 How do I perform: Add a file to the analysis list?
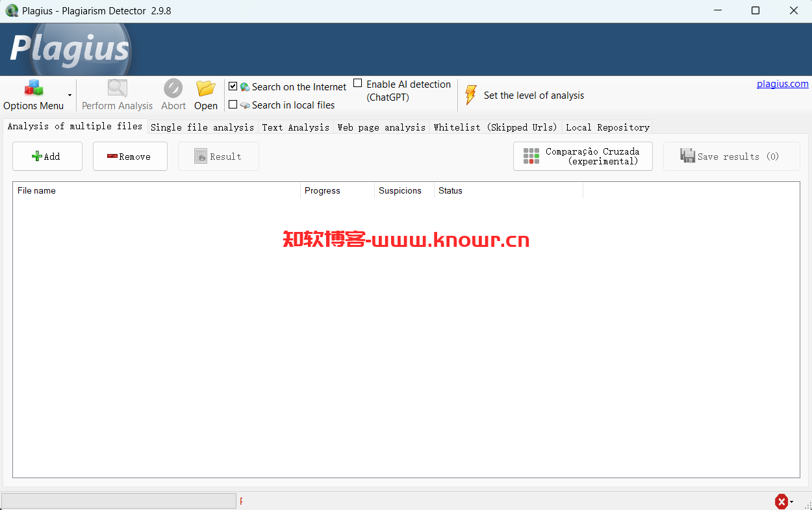point(47,157)
